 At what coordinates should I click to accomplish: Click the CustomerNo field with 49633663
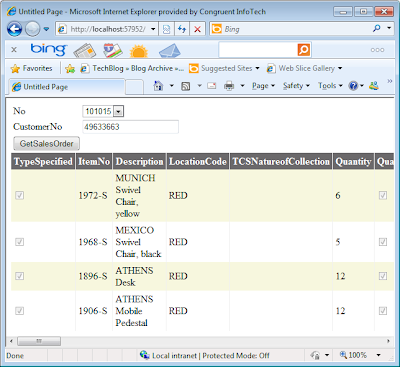130,127
